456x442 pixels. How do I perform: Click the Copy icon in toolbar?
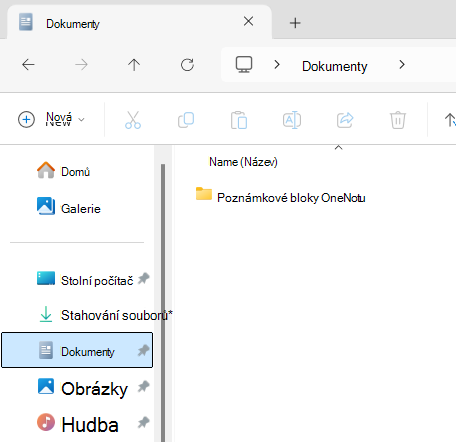point(186,120)
